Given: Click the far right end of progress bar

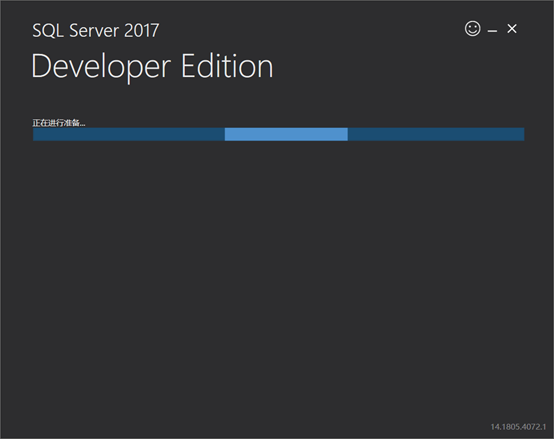Looking at the screenshot, I should (522, 134).
